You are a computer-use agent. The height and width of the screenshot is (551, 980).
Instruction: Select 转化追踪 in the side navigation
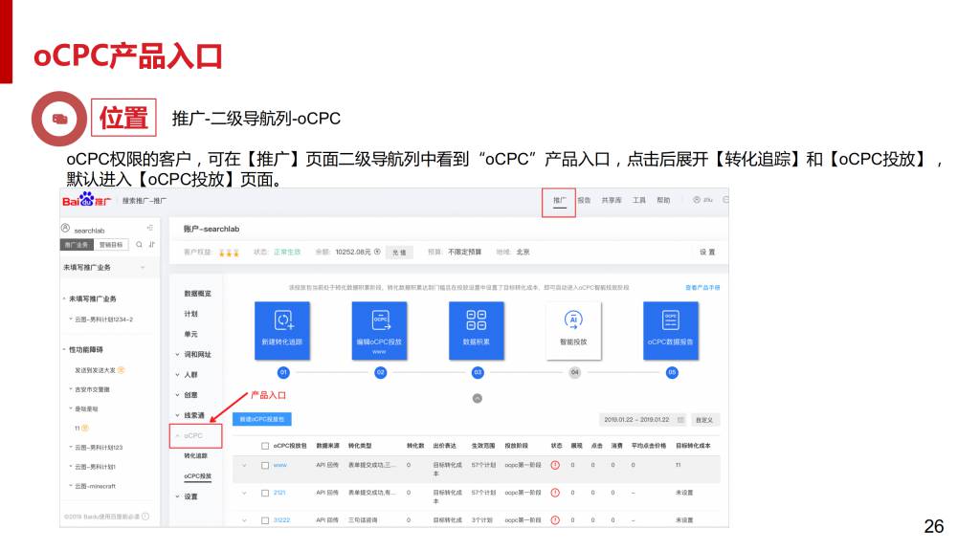pos(195,455)
